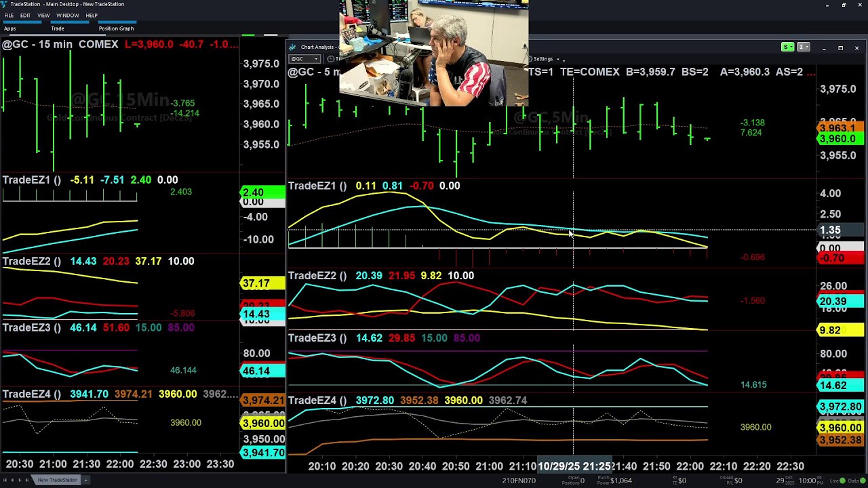Open the EDIT menu
Image resolution: width=868 pixels, height=488 pixels.
click(x=25, y=15)
